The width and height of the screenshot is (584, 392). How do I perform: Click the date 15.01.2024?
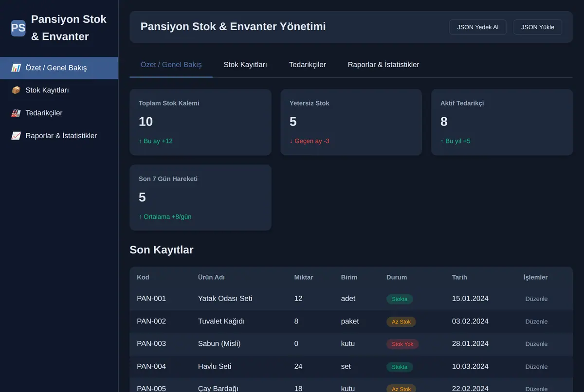pos(470,299)
